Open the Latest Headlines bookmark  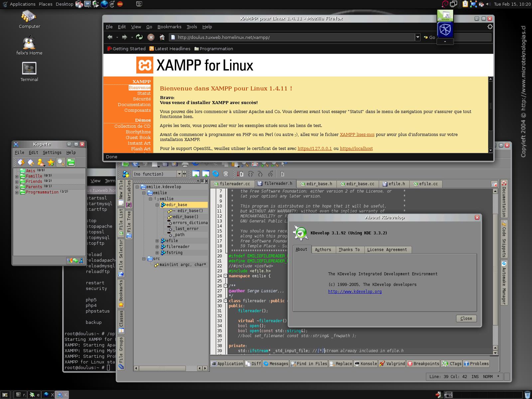click(x=170, y=49)
